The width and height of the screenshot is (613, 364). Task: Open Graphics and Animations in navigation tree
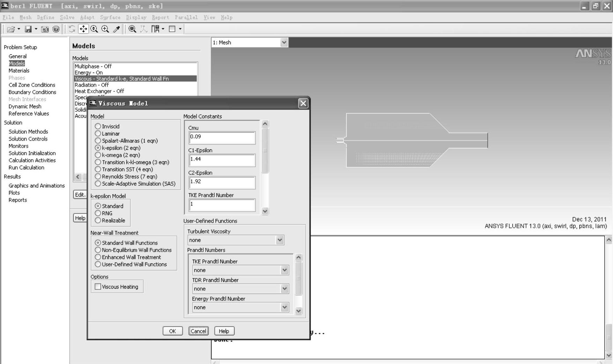click(x=37, y=186)
